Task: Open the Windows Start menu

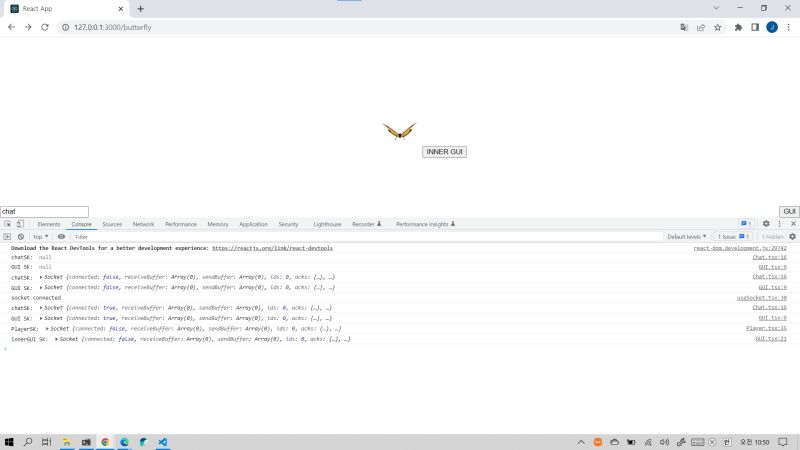Action: click(x=9, y=442)
